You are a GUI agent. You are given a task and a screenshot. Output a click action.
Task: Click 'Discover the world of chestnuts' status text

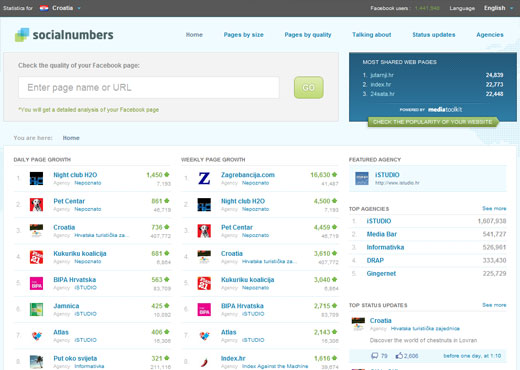click(x=423, y=340)
